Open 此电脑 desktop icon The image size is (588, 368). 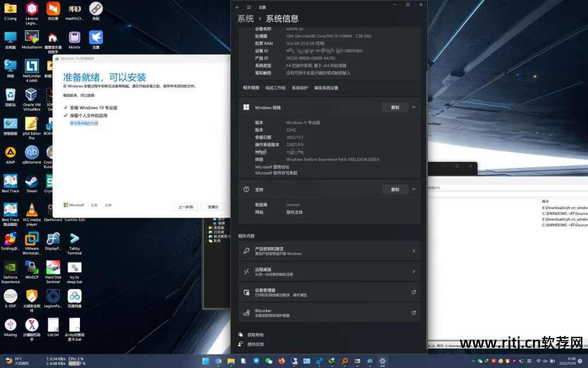(x=10, y=40)
